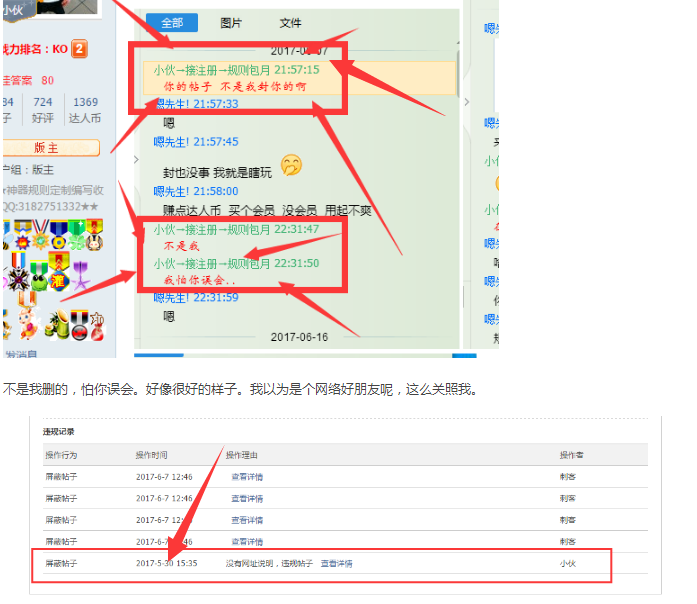Click the purple star medal
The width and height of the screenshot is (697, 604).
[80, 276]
